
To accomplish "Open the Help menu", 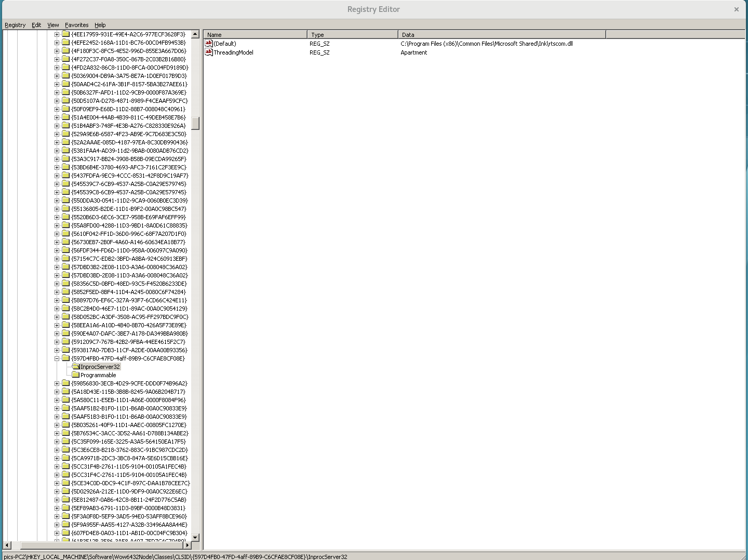I will [100, 25].
